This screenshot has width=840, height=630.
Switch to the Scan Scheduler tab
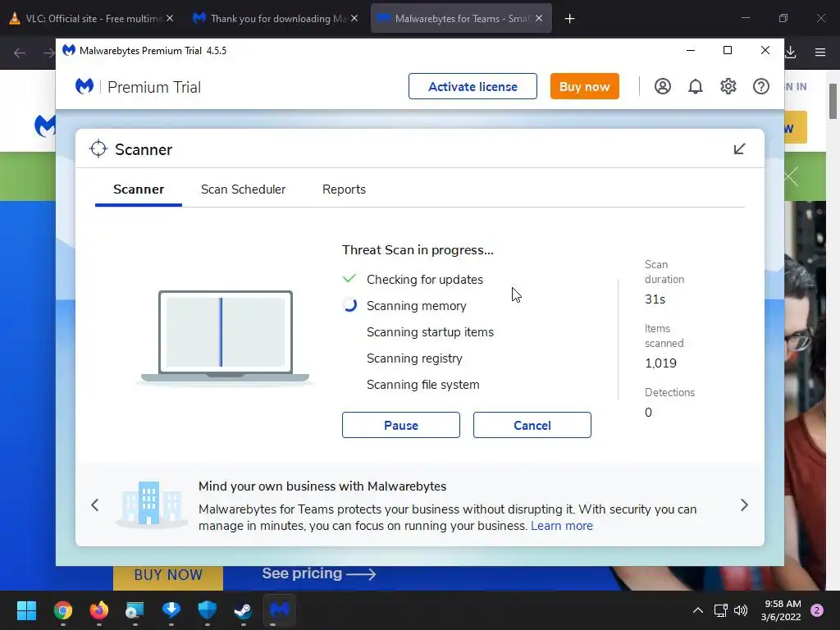coord(243,189)
